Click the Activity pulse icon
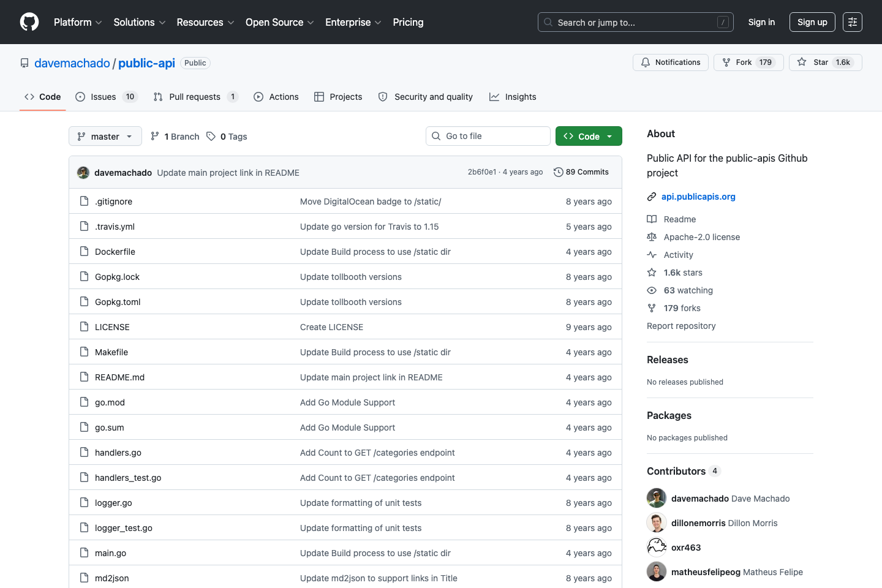This screenshot has height=588, width=882. [651, 254]
